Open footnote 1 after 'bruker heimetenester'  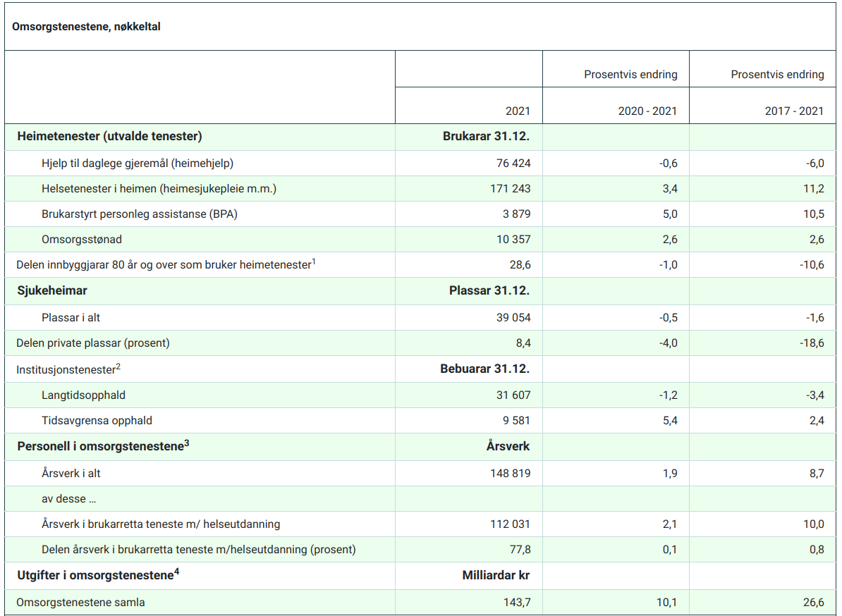pyautogui.click(x=314, y=262)
